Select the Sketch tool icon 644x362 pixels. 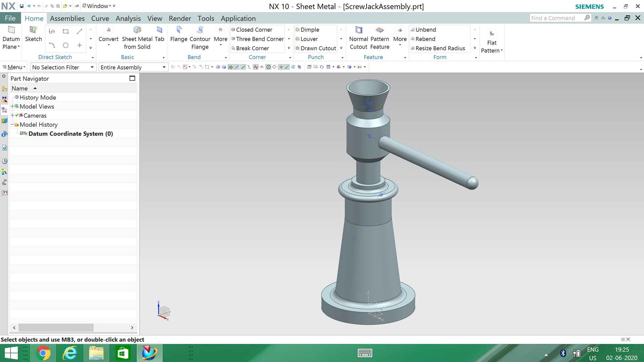point(33,30)
